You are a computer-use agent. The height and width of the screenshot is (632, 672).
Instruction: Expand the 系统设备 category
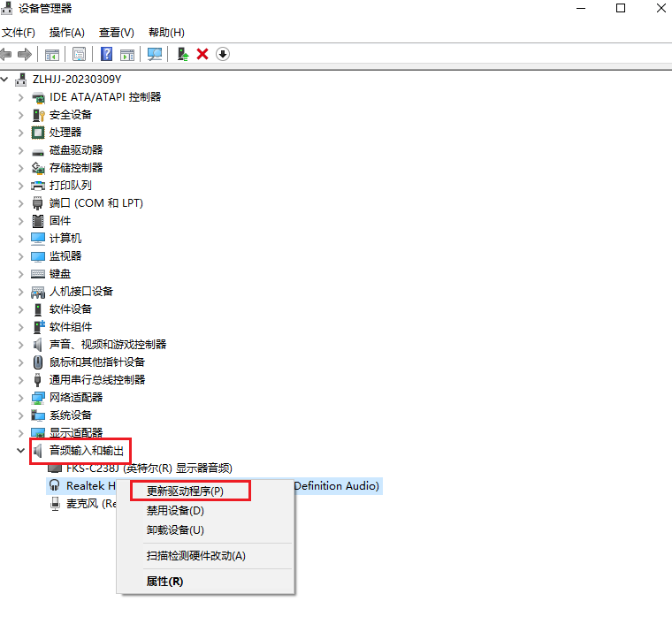coord(20,415)
